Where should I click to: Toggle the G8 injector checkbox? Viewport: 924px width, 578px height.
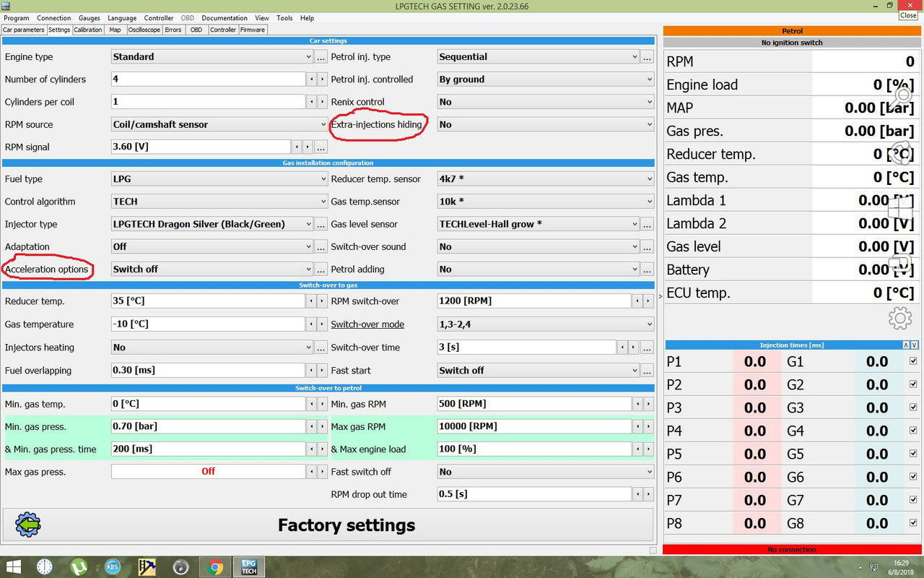[913, 523]
